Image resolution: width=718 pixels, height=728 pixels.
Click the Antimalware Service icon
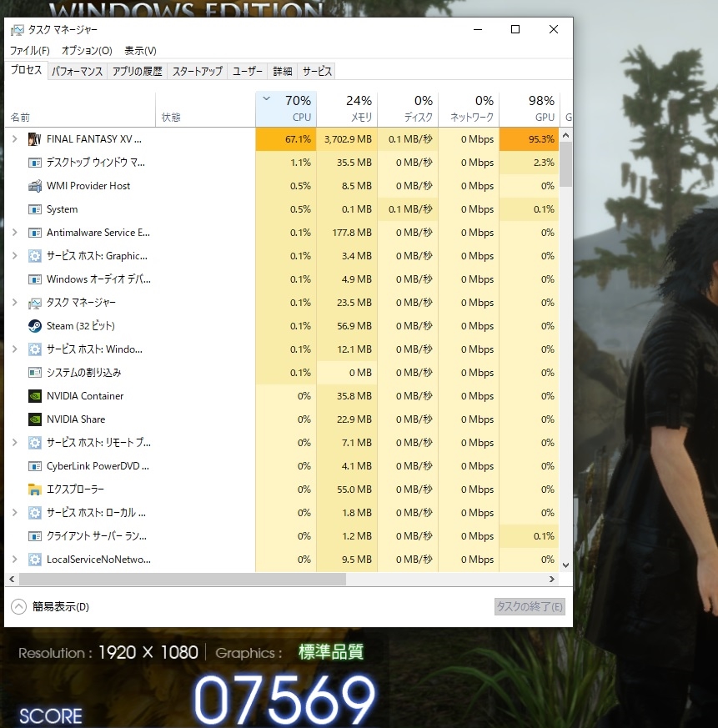[x=35, y=233]
